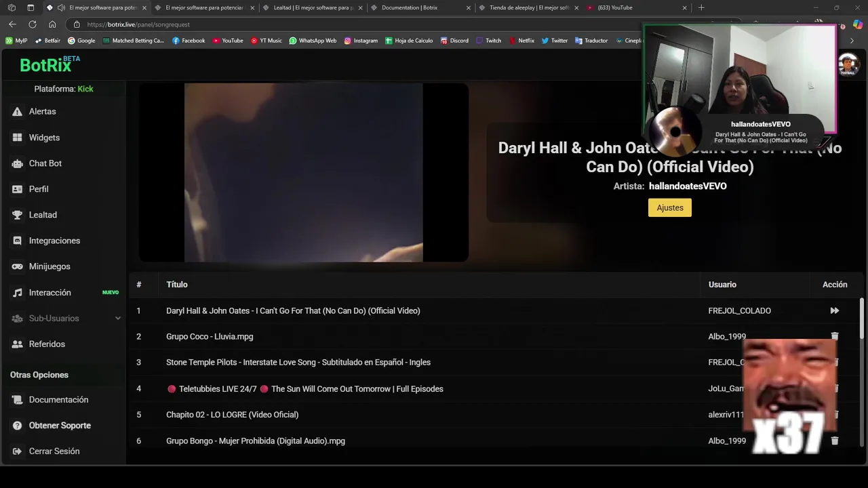Open the WhatsApp Web bookmark
The image size is (868, 488).
(313, 41)
